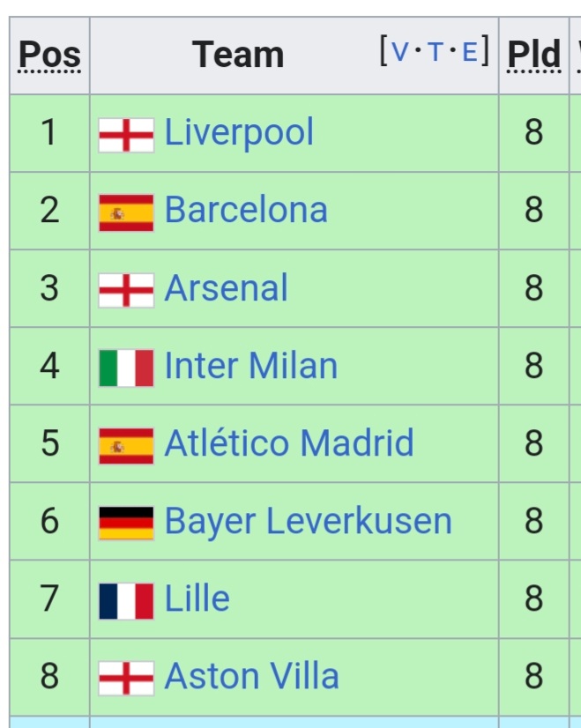581x728 pixels.
Task: Click Italy flag beside Inter Milan
Action: tap(126, 368)
